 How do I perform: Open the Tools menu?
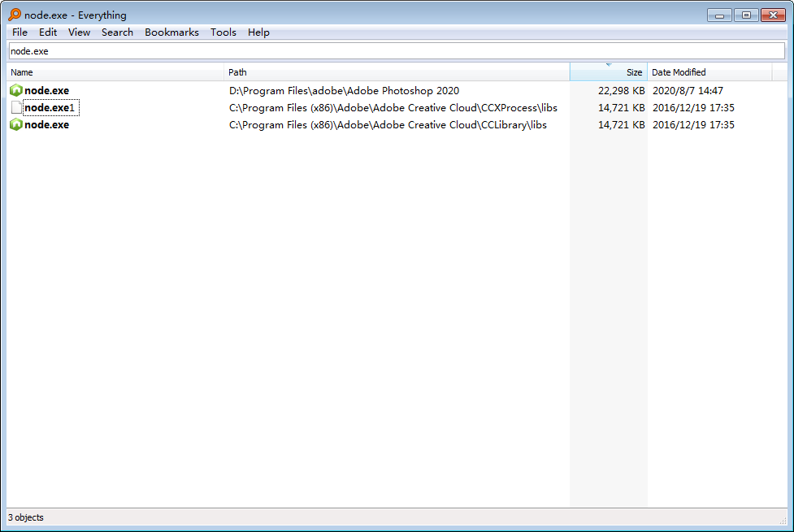click(223, 32)
